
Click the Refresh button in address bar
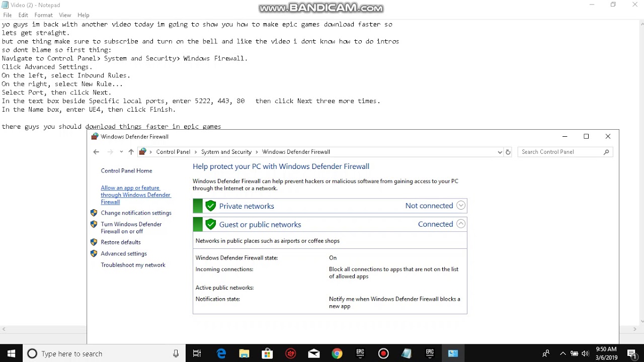coord(508,152)
